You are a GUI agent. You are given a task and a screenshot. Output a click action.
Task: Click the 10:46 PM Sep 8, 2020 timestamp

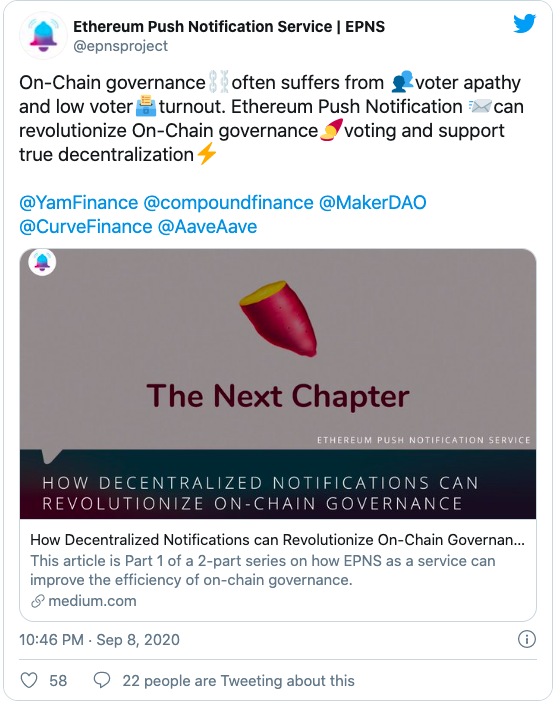(x=99, y=639)
